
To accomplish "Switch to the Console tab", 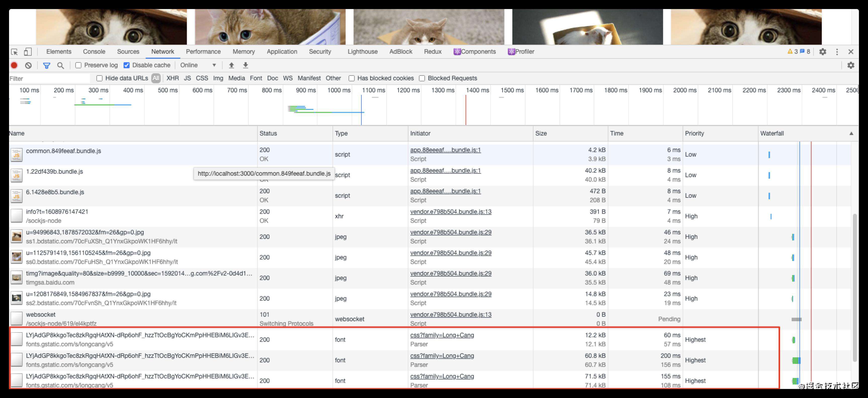I will coord(94,51).
